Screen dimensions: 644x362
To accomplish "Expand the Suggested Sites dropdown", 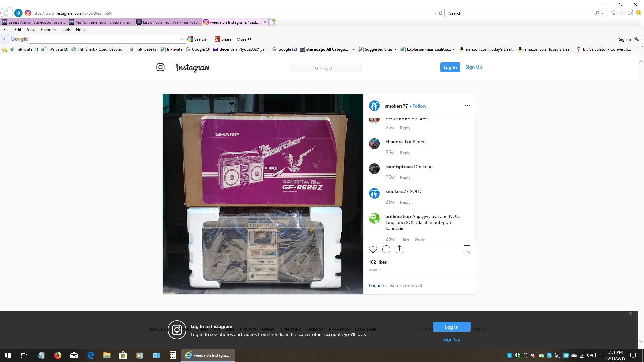I will coord(395,49).
